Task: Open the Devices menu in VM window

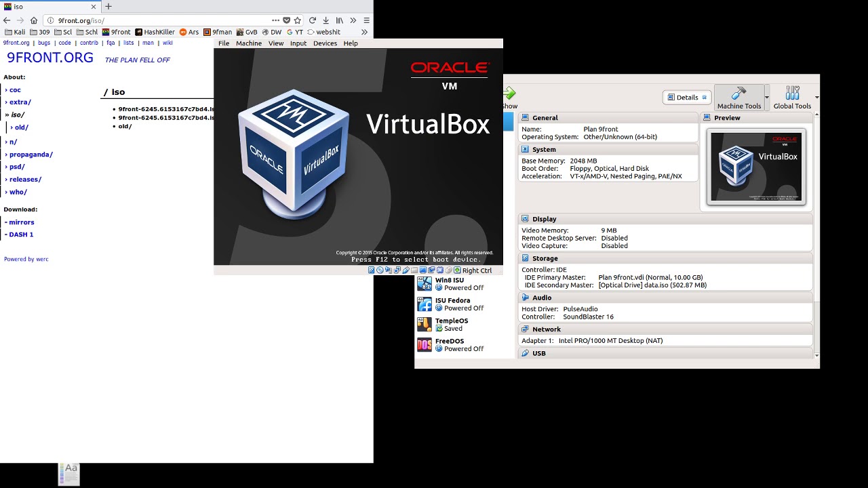Action: tap(325, 43)
